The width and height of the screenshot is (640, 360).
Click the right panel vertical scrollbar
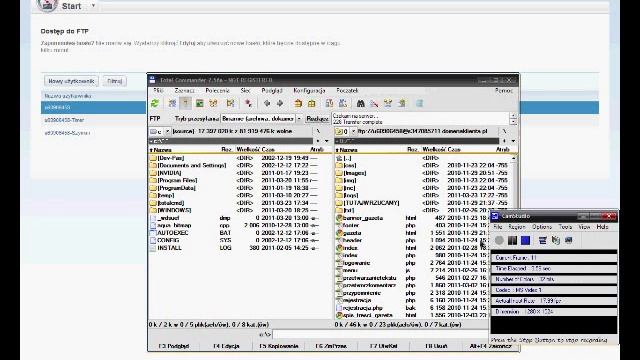(x=513, y=184)
